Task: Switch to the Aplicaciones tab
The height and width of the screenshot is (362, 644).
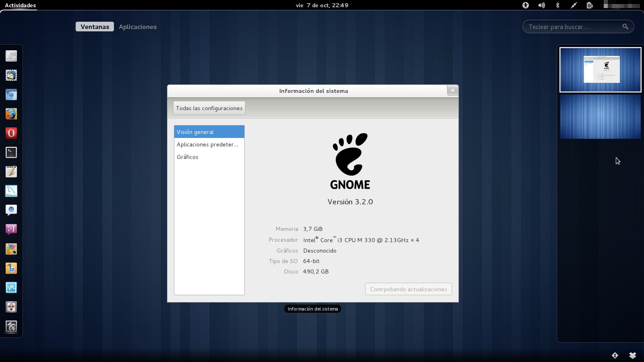Action: click(138, 27)
